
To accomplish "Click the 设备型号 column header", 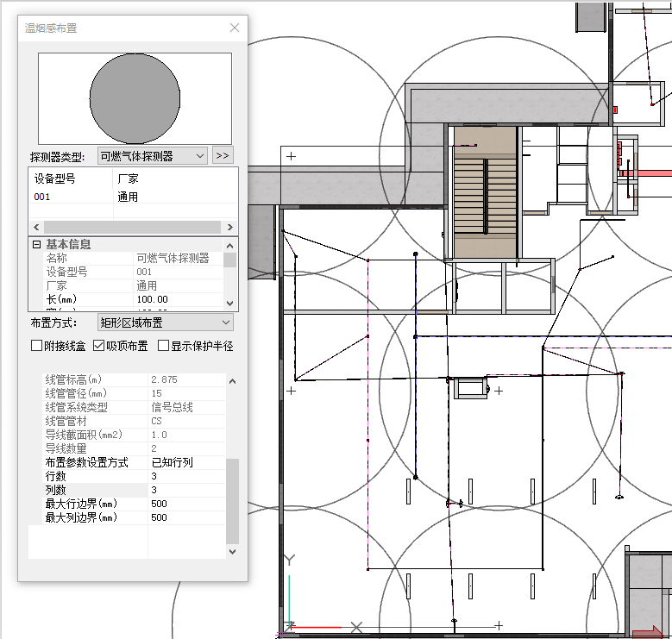I will 55,179.
